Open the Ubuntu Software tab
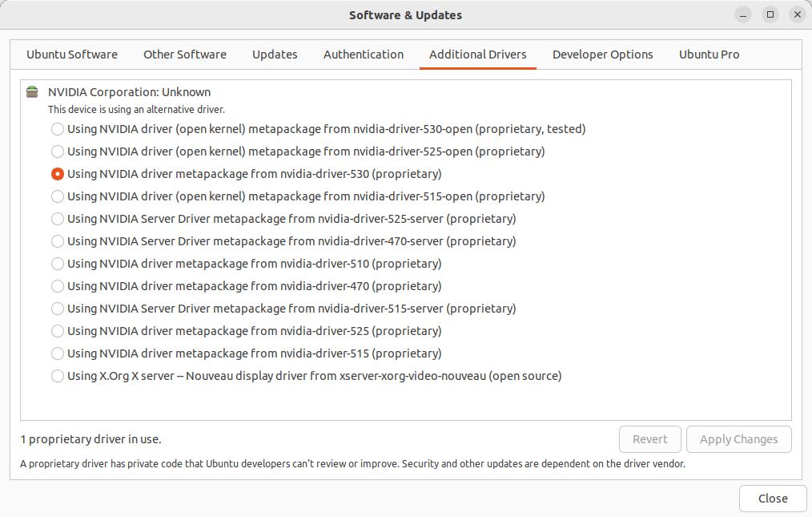This screenshot has height=517, width=812. click(x=72, y=55)
